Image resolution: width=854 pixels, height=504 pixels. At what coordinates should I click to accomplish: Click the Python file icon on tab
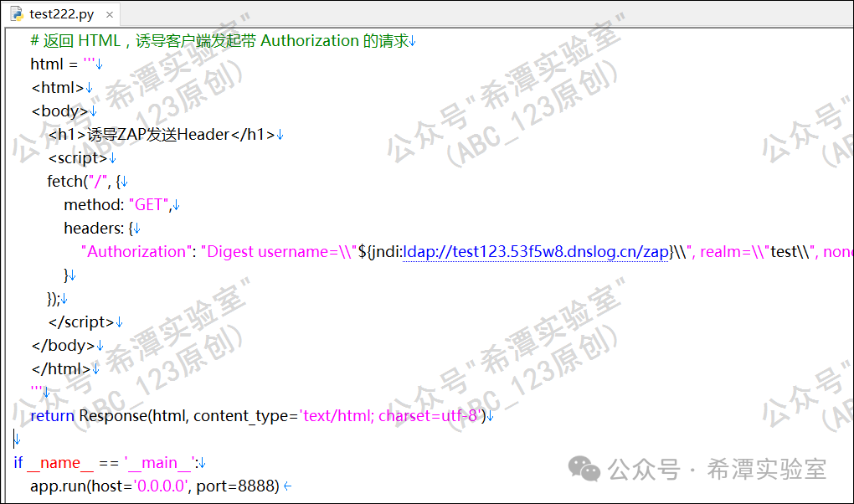coord(17,14)
